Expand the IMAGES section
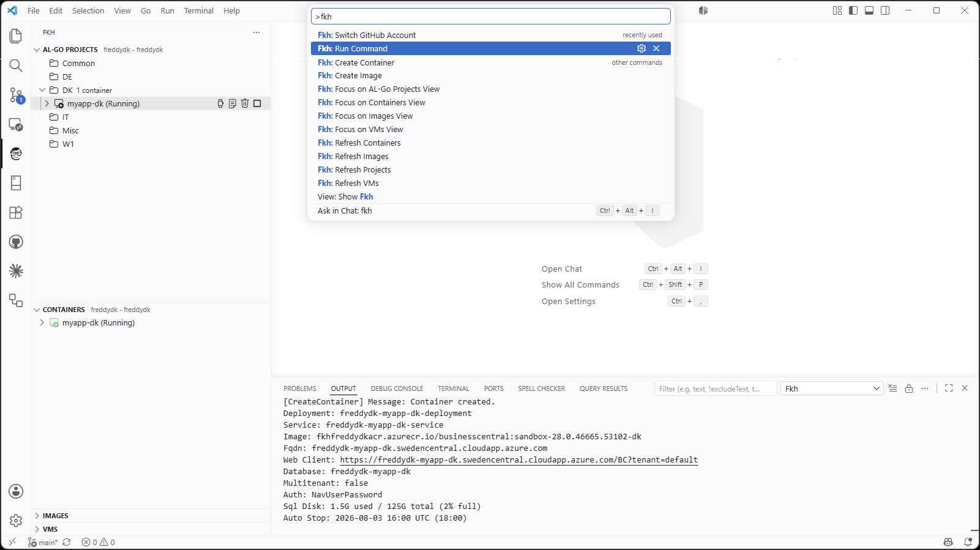The image size is (980, 550). (x=37, y=516)
